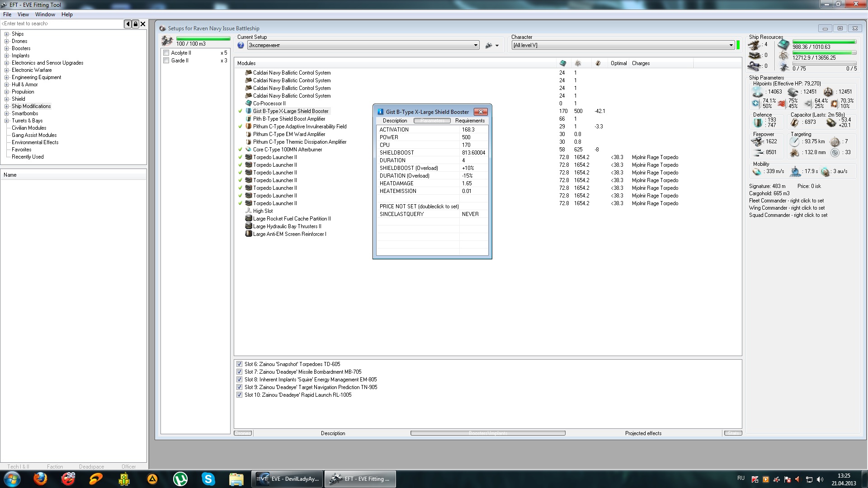Click the blue help icon beside Current Setup

tap(241, 45)
